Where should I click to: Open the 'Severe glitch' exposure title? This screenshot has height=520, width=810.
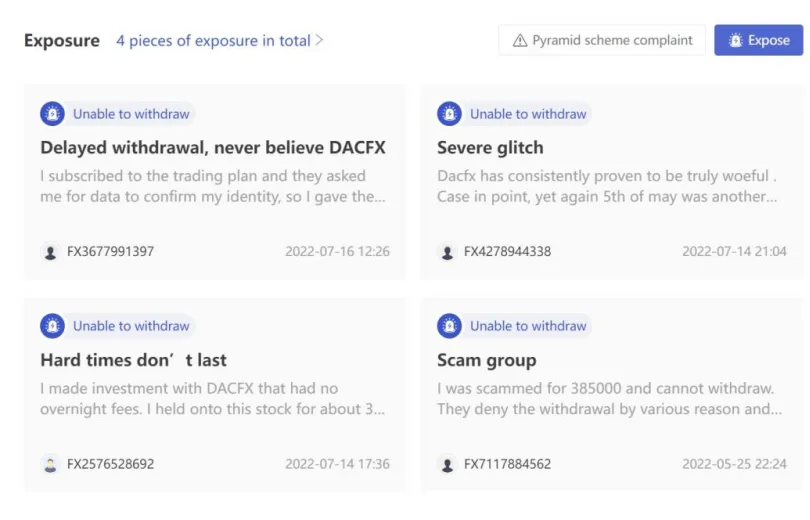click(x=490, y=148)
